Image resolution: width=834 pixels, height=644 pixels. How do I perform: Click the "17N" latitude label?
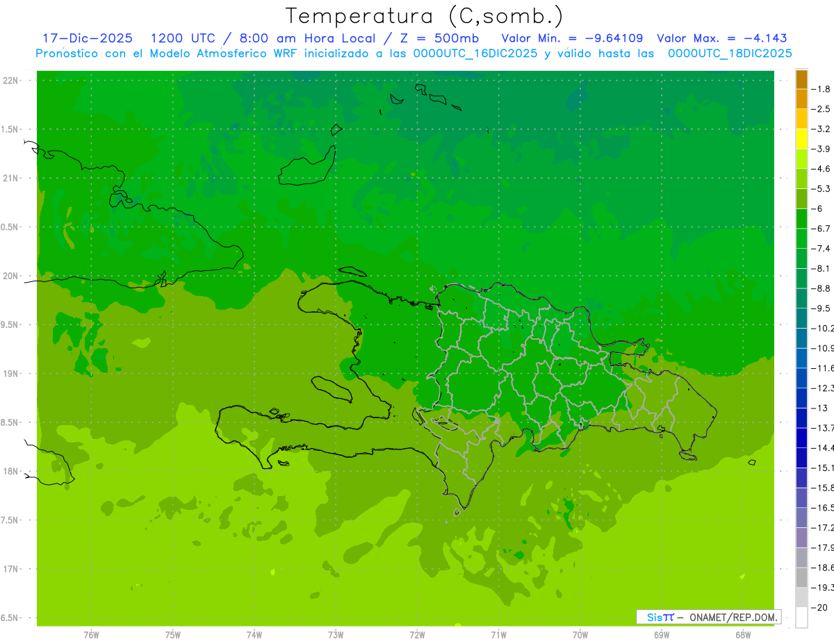click(x=12, y=569)
